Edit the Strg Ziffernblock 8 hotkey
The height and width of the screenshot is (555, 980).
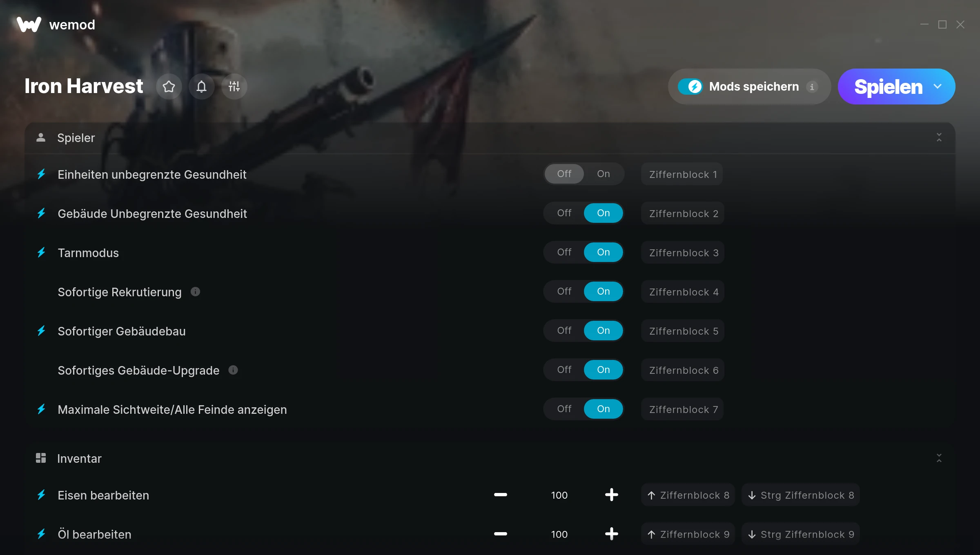(801, 495)
